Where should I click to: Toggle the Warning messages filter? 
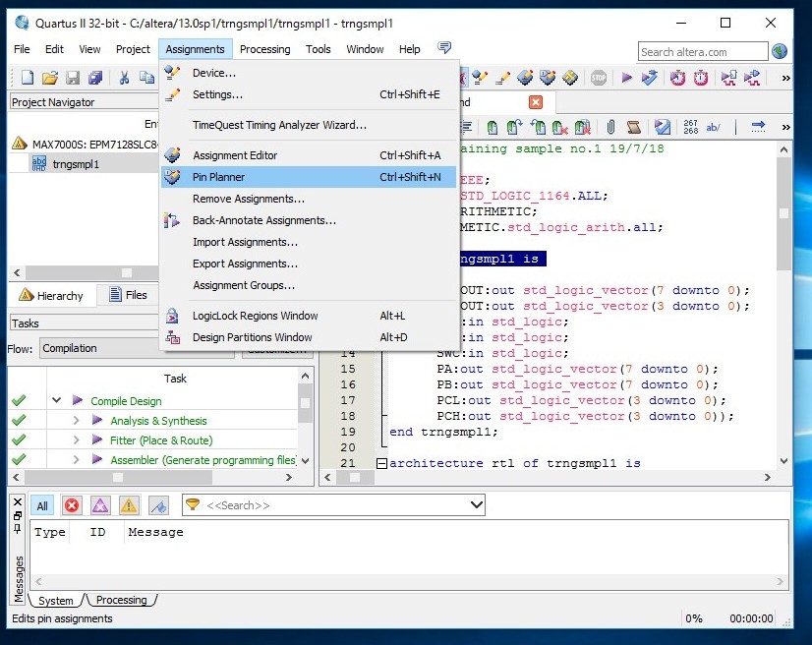point(129,505)
